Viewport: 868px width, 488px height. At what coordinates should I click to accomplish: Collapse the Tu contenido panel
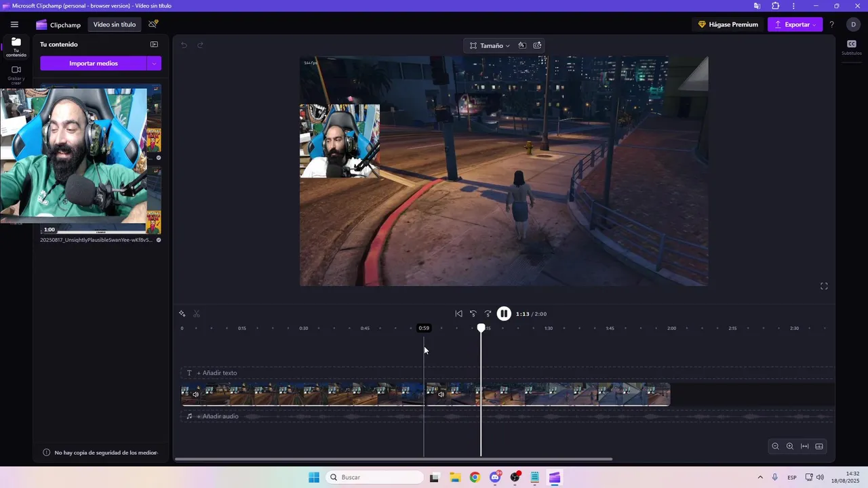pos(154,45)
